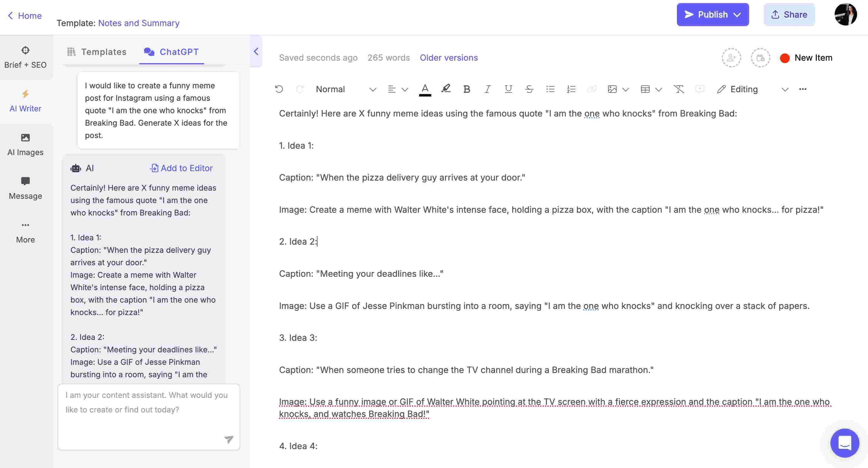Click the red status color dot
The image size is (868, 468).
click(x=784, y=58)
